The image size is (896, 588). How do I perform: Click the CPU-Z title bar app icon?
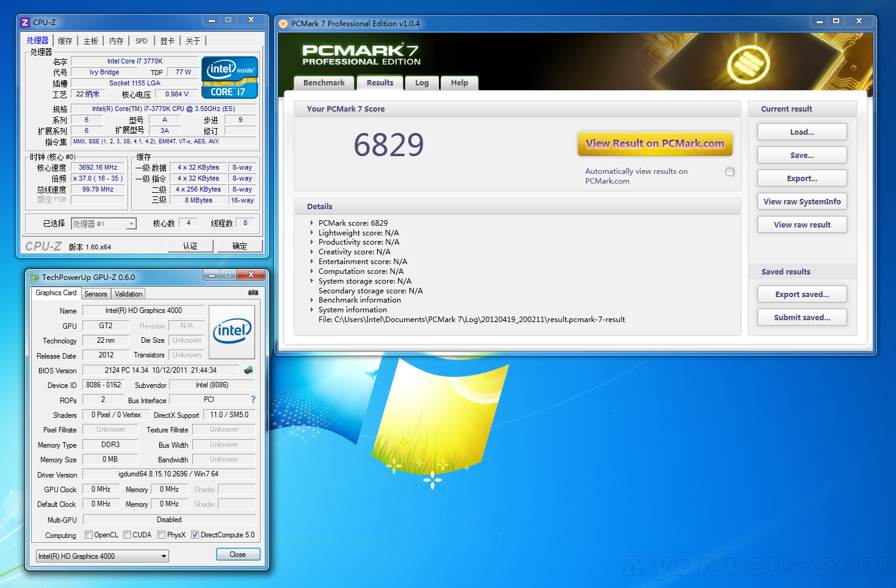tap(25, 23)
